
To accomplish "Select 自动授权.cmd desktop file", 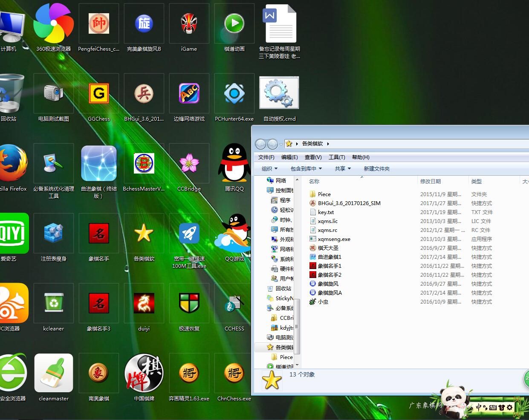I will 280,98.
